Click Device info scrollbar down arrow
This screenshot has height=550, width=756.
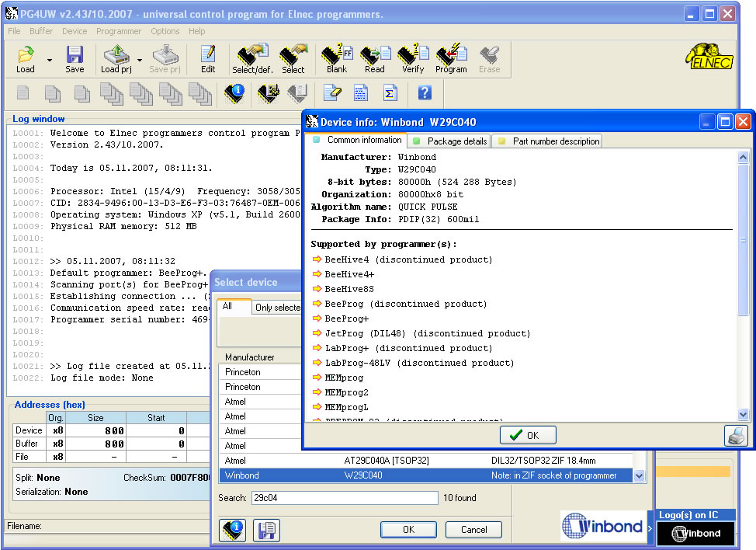click(743, 414)
